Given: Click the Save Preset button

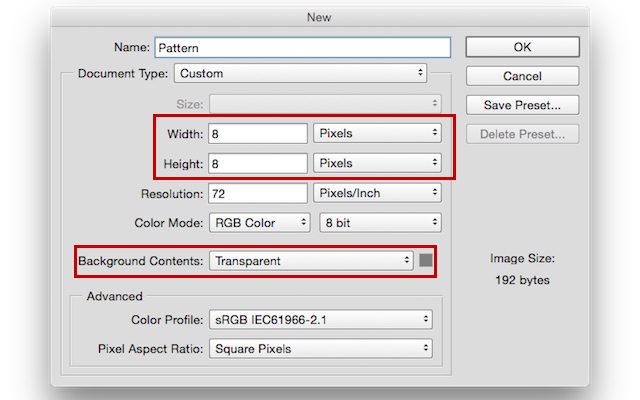Looking at the screenshot, I should point(522,104).
